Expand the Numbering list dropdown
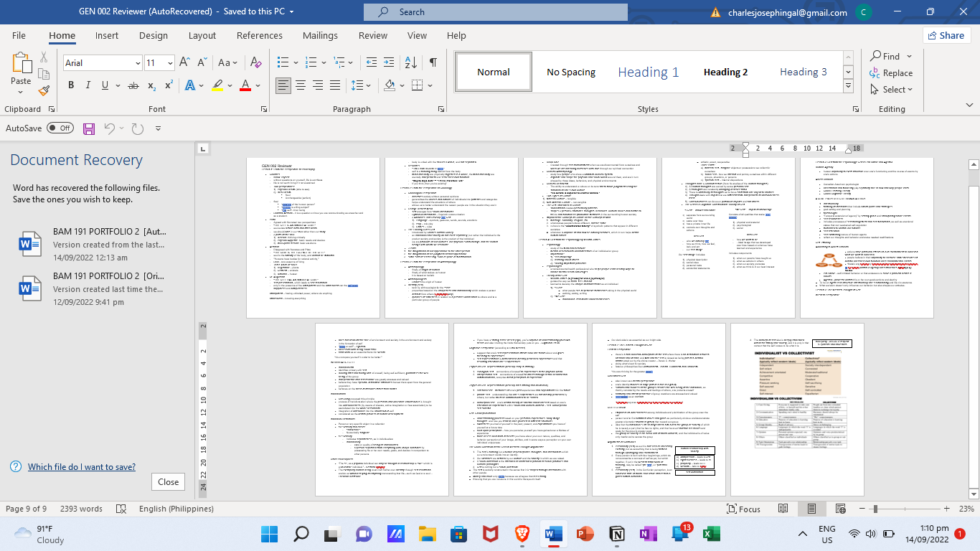Screen dimensions: 980x551 pyautogui.click(x=324, y=63)
